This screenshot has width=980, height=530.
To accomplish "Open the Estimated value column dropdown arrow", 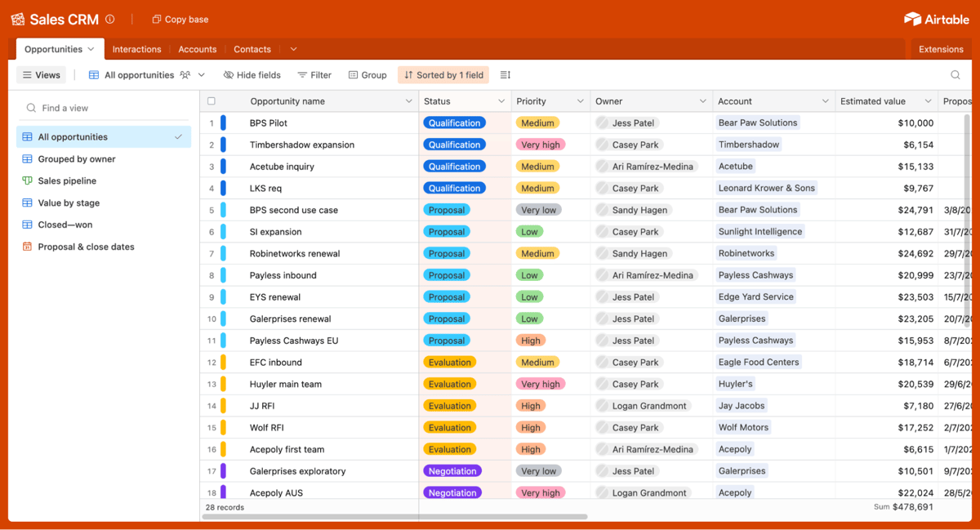I will [929, 101].
